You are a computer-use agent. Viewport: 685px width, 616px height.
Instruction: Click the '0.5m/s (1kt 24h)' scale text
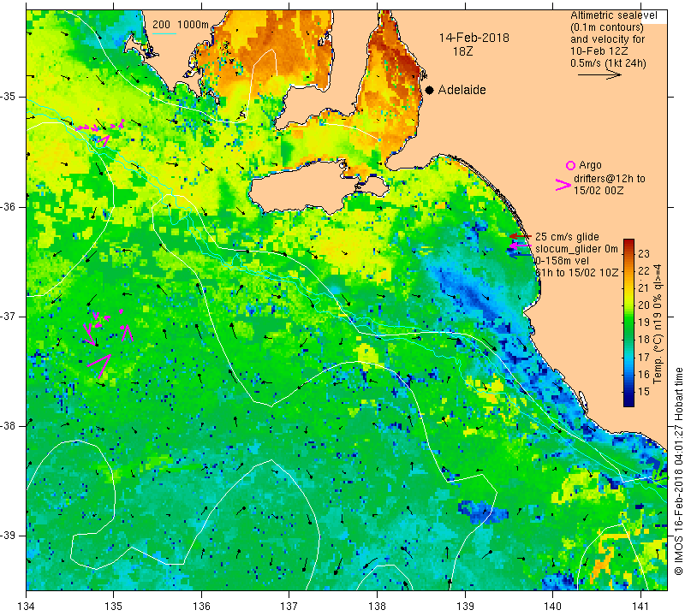coord(608,63)
